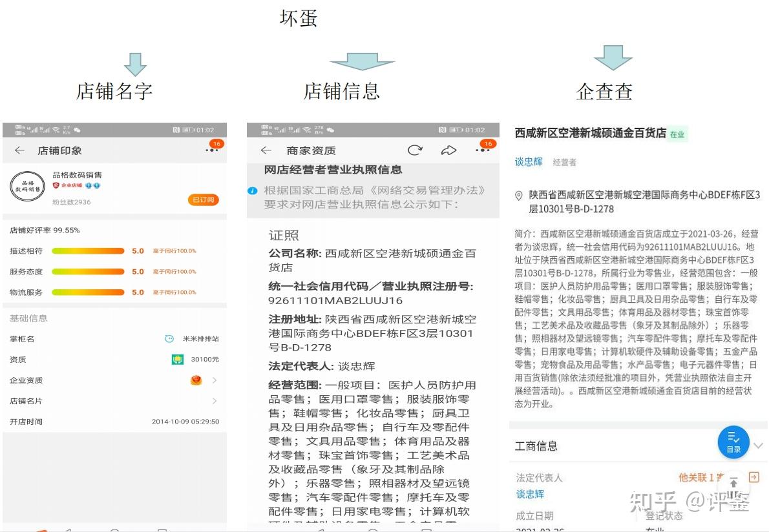Tap the green 资质 deposit icon
The height and width of the screenshot is (532, 769).
coord(178,359)
